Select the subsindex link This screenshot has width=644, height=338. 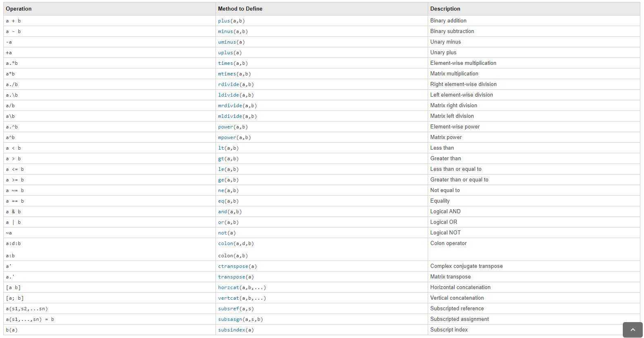click(231, 330)
